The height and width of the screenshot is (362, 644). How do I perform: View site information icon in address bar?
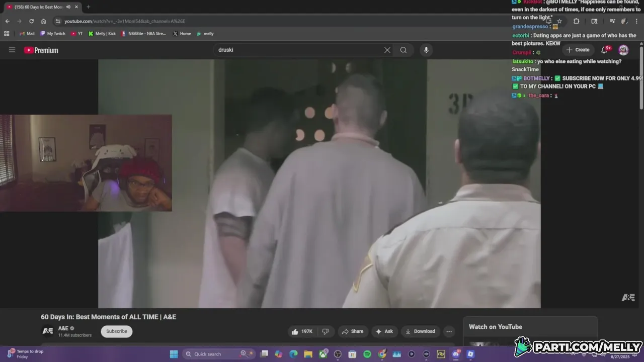pos(58,21)
